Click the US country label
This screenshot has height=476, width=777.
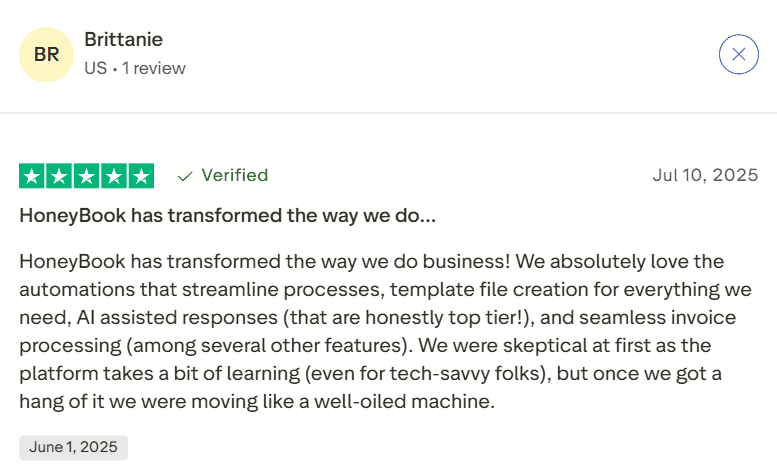click(x=96, y=68)
